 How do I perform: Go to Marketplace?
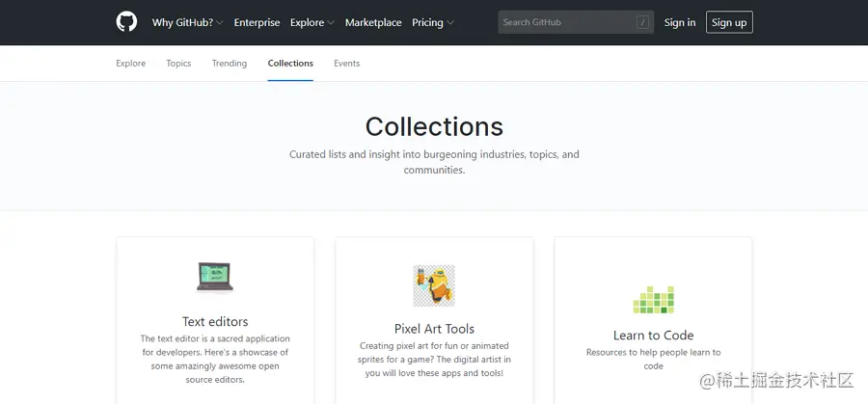coord(373,23)
